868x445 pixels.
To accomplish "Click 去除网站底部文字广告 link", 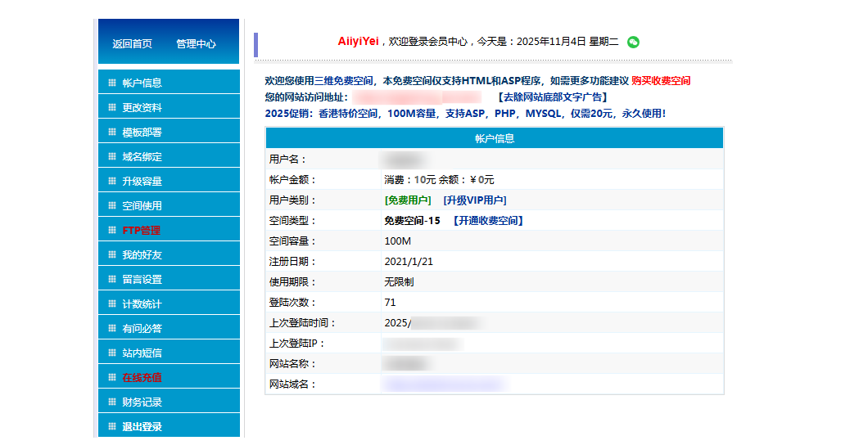I will pos(553,97).
